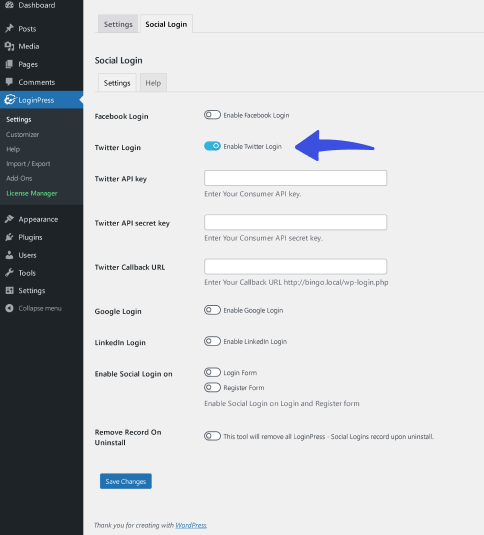This screenshot has height=535, width=484.
Task: Enable the Facebook Login toggle
Action: [212, 115]
